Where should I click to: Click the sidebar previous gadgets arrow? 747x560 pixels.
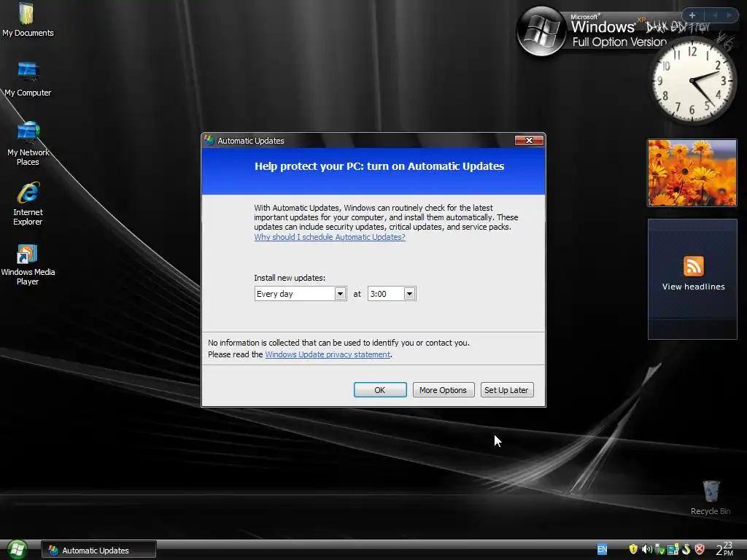coord(715,15)
